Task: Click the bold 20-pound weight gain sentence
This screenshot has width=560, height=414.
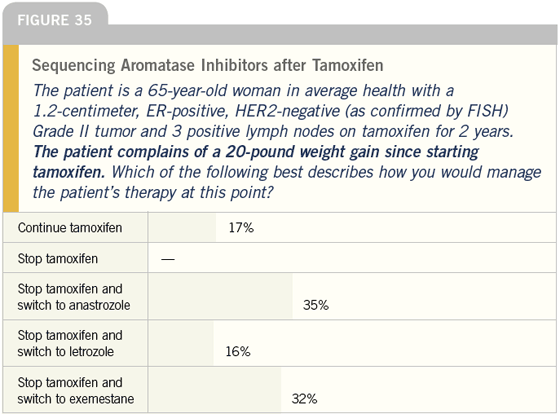Action: point(256,162)
